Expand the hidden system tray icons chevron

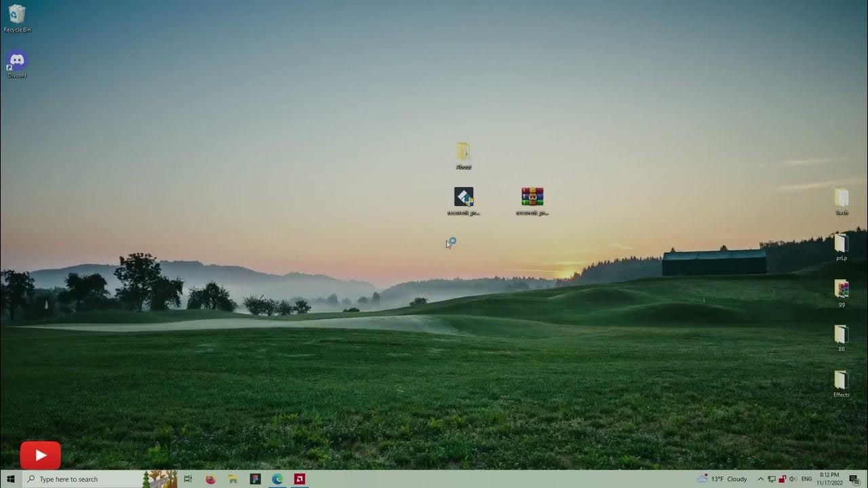pos(760,479)
